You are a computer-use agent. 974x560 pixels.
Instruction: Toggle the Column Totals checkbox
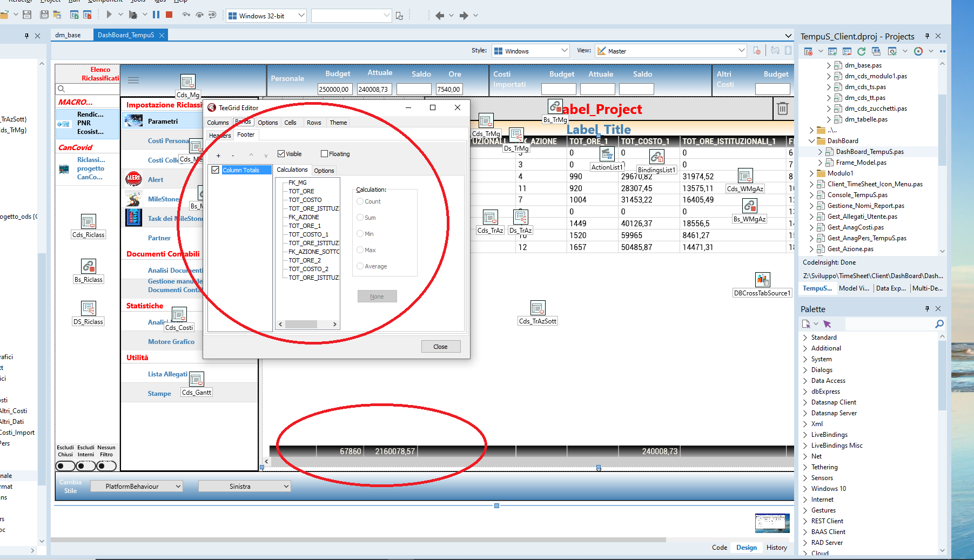coord(216,170)
